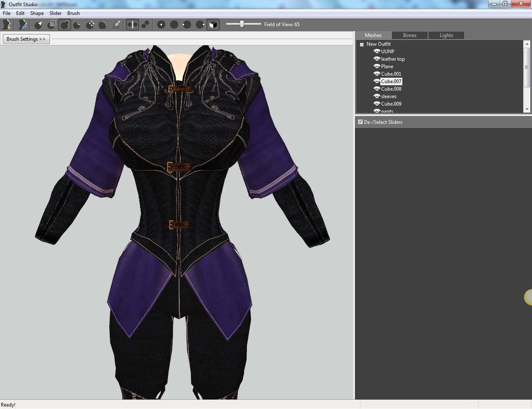The image size is (532, 409).
Task: Toggle visibility of Cube.009 mesh
Action: tap(377, 103)
